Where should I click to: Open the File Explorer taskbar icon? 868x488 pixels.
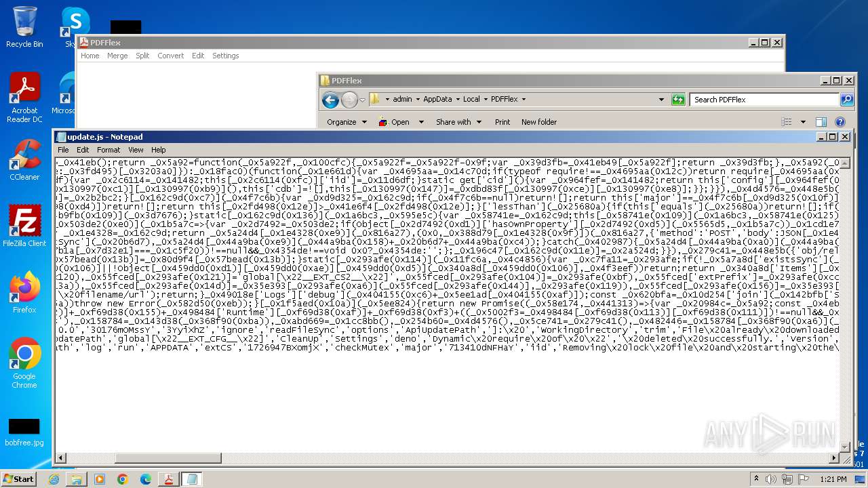[x=77, y=479]
